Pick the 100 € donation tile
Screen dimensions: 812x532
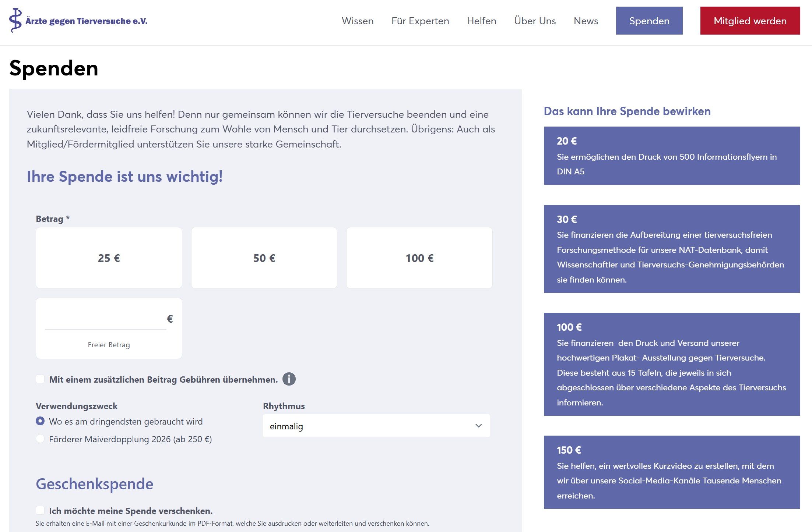(x=419, y=258)
